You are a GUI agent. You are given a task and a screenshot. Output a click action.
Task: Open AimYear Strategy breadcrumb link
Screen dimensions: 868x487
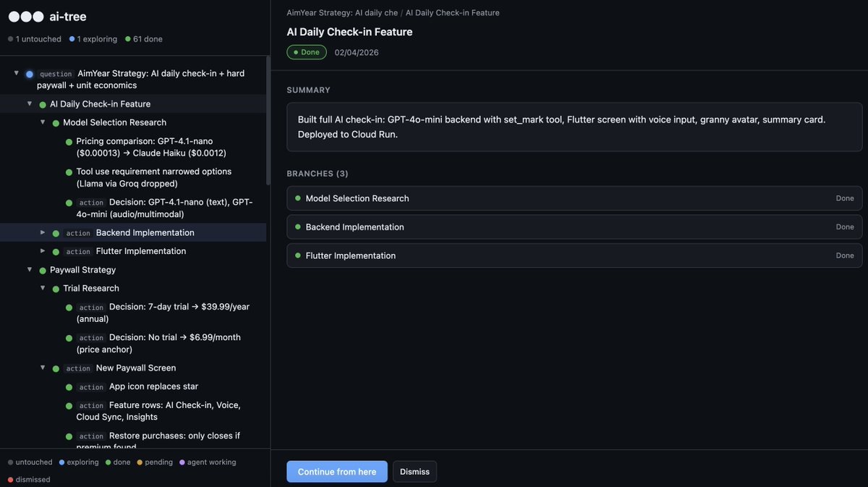coord(342,13)
